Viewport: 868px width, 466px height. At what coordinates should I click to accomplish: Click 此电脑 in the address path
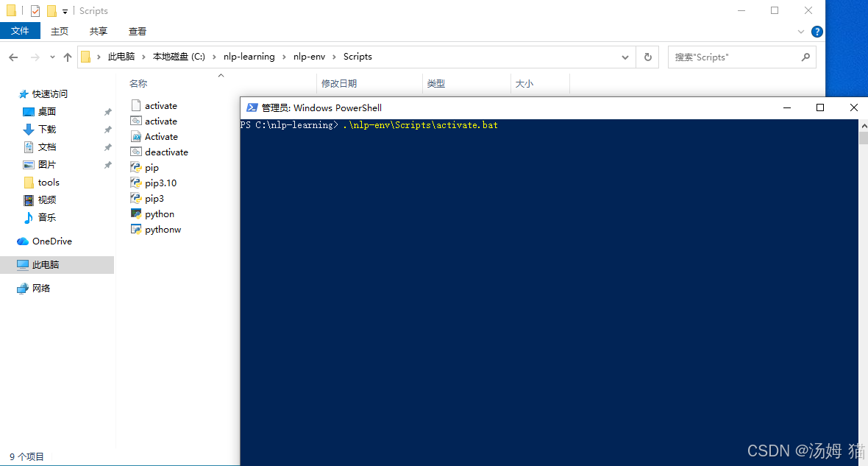[x=121, y=57]
